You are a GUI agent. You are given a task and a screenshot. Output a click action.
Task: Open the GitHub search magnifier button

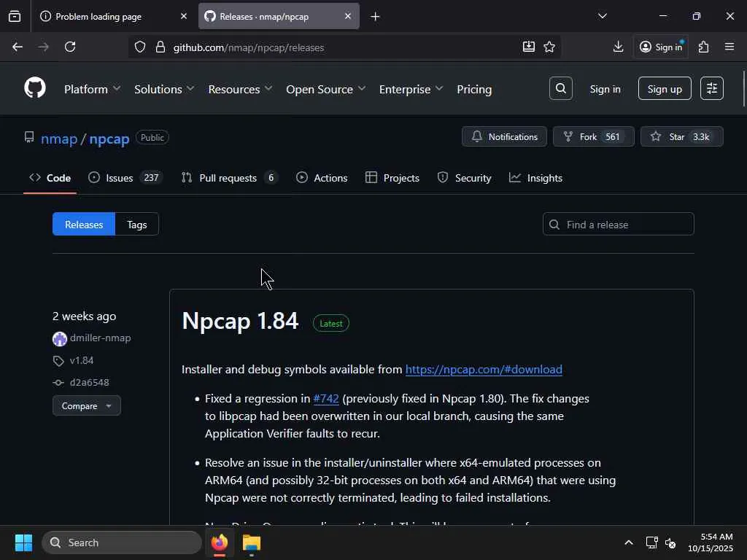tap(561, 88)
